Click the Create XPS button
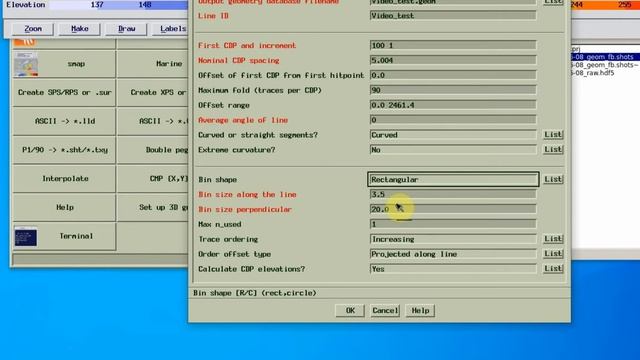Viewport: 640px width, 360px height. 153,93
